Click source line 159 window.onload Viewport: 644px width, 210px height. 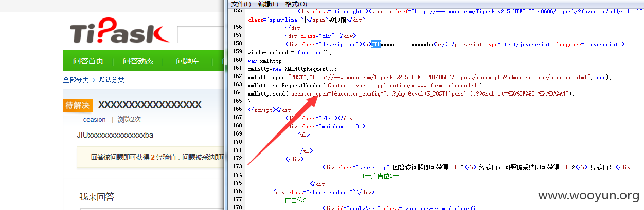pyautogui.click(x=290, y=52)
